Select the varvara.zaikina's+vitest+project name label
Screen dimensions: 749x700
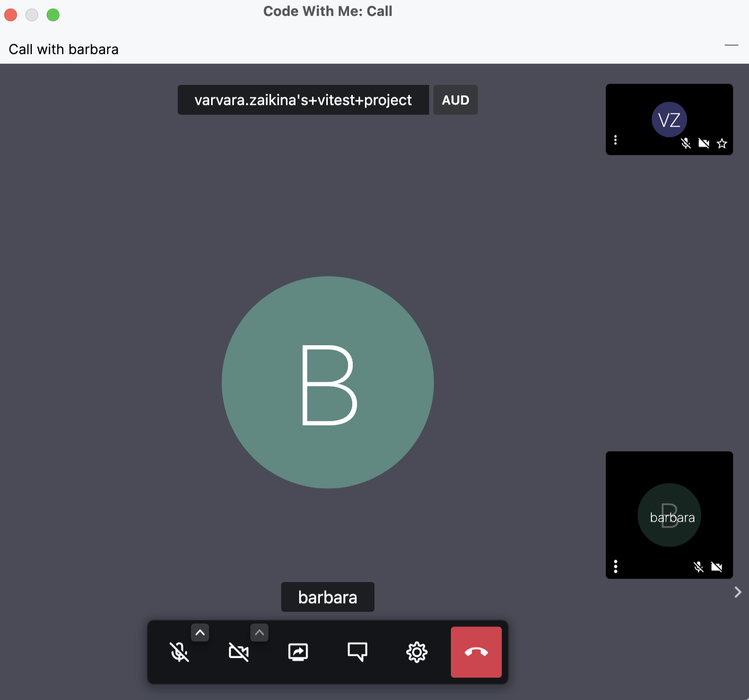pos(303,100)
